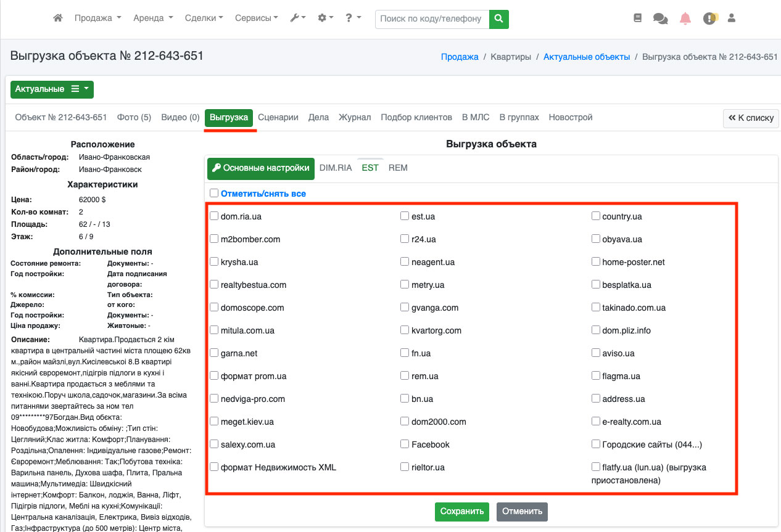Tick the salexy.com.ua checkbox
The width and height of the screenshot is (781, 532).
tap(214, 444)
